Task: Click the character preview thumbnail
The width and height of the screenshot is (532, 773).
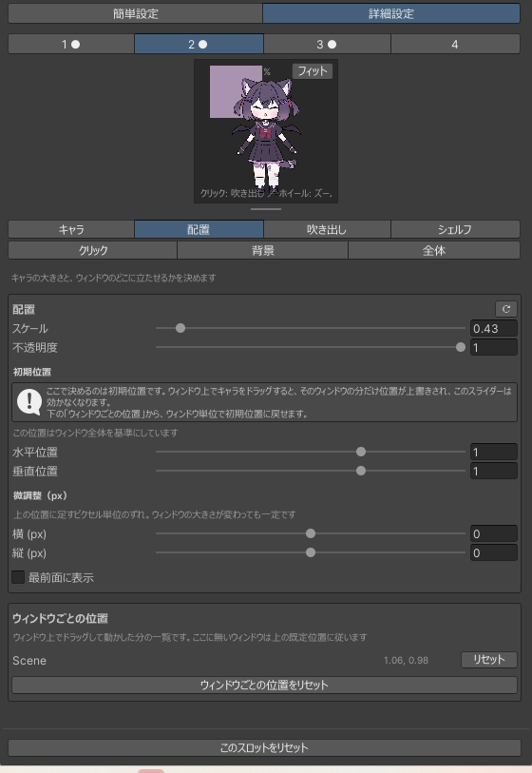Action: [265, 131]
